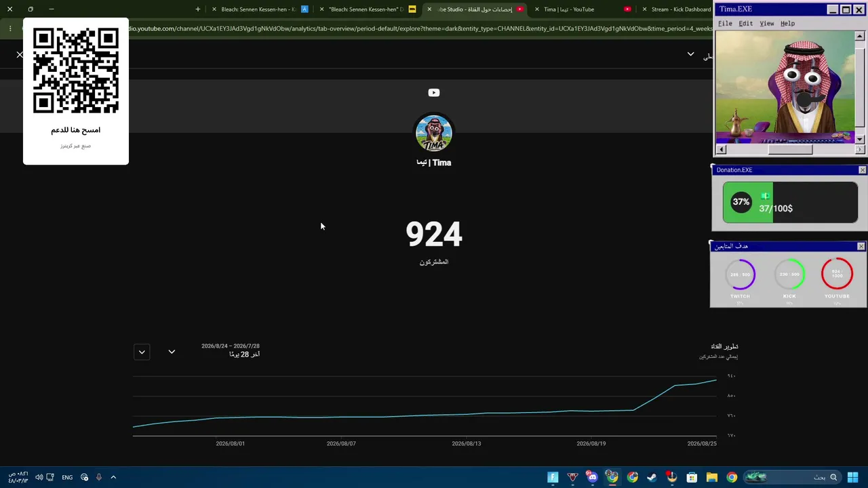Open Google Chrome from the taskbar

coord(732,477)
